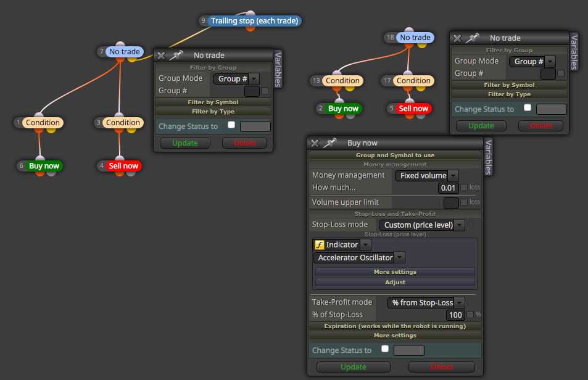Image resolution: width=588 pixels, height=380 pixels.
Task: Close the Buy now properties panel
Action: 315,143
